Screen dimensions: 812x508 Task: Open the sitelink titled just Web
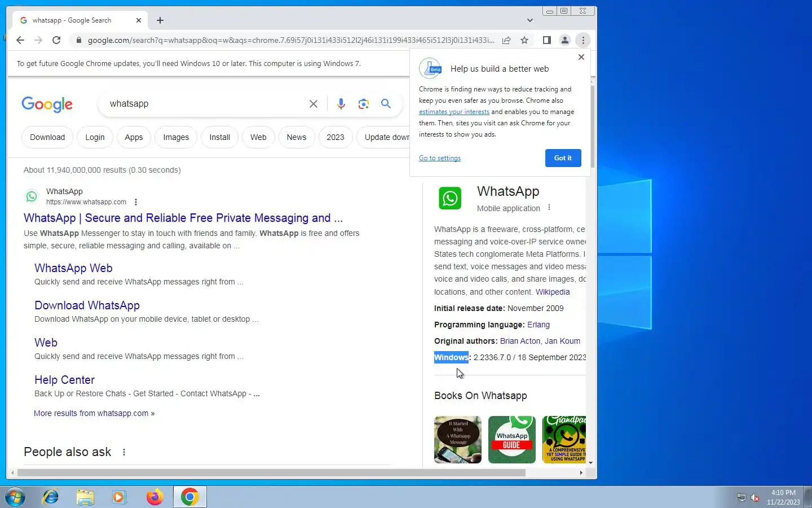pos(46,343)
